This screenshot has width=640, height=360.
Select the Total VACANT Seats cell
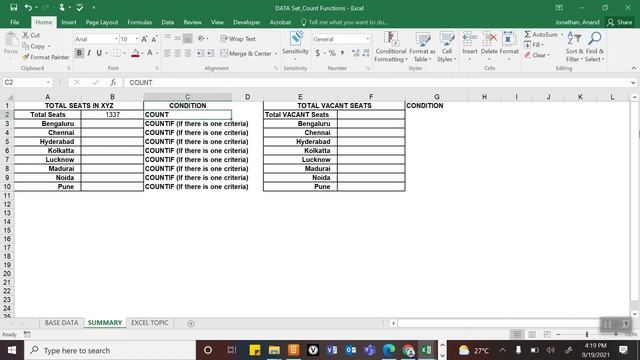pos(300,115)
